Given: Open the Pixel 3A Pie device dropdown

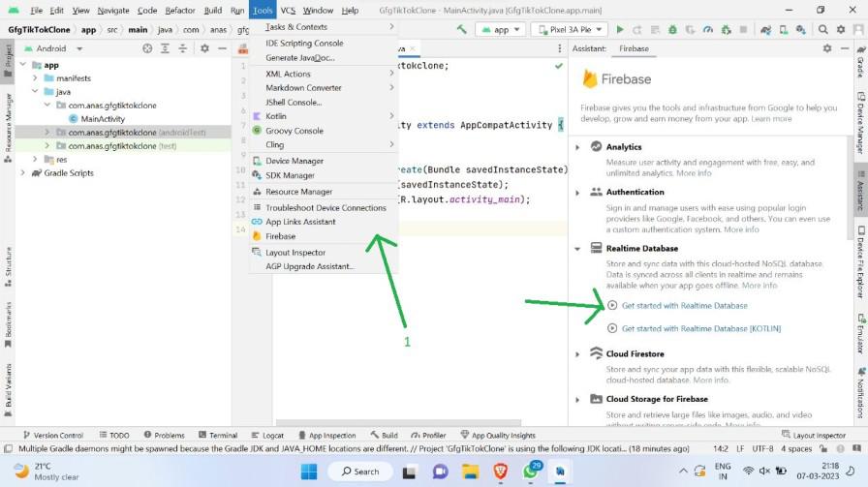Looking at the screenshot, I should pyautogui.click(x=569, y=29).
